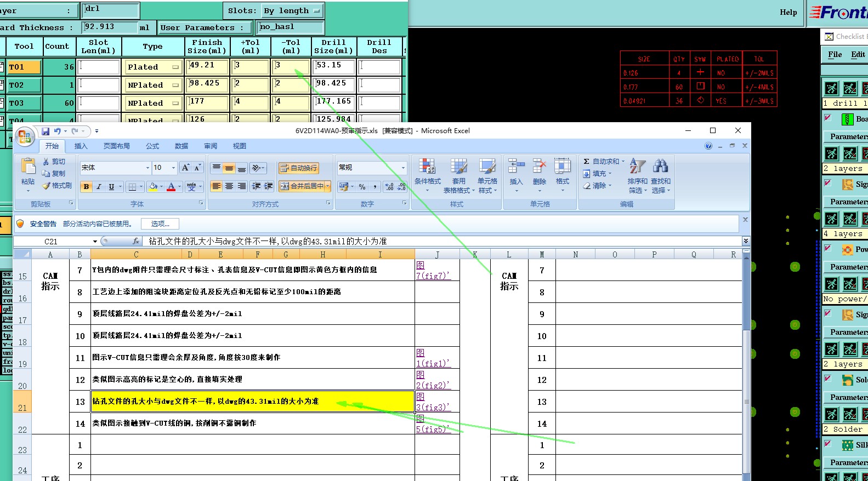The image size is (868, 481).
Task: Click the Format Painter (格式刷) brush
Action: point(46,186)
